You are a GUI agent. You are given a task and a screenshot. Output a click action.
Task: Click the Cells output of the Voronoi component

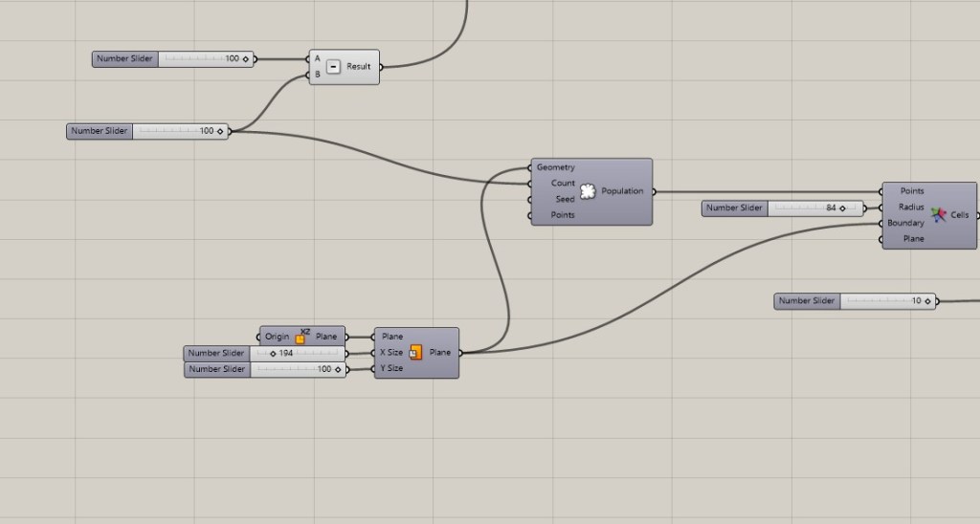[x=959, y=215]
